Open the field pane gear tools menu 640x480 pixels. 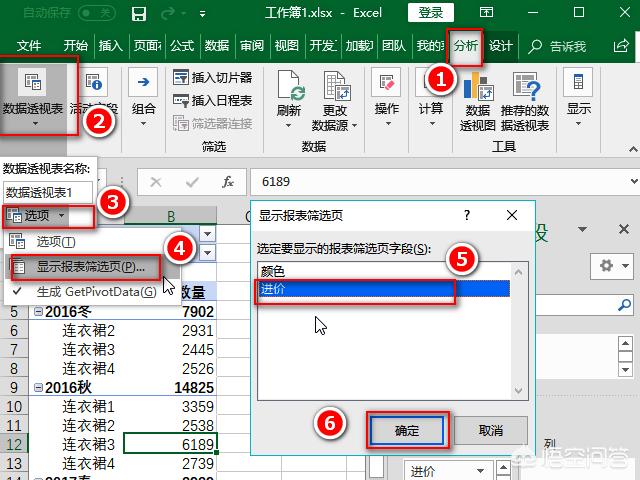click(x=611, y=266)
